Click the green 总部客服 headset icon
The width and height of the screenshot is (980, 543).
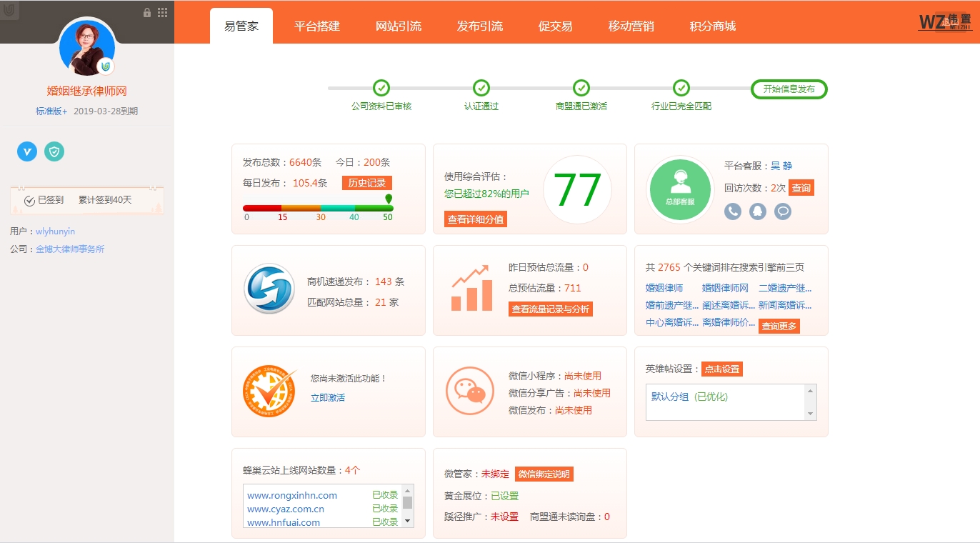click(x=680, y=189)
